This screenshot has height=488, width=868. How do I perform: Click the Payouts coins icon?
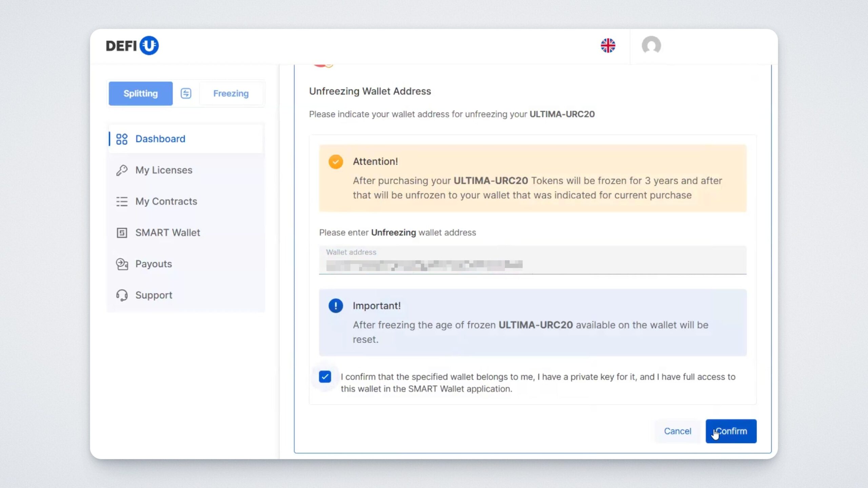tap(122, 264)
